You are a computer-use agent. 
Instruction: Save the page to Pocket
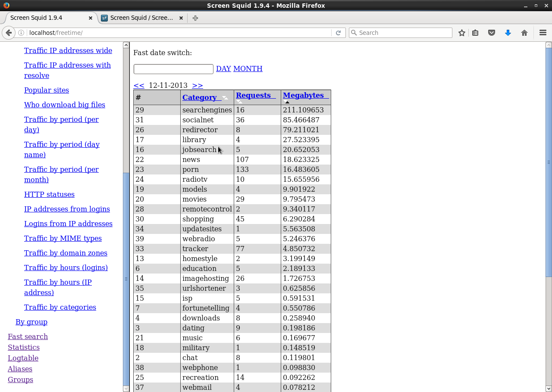tap(492, 32)
